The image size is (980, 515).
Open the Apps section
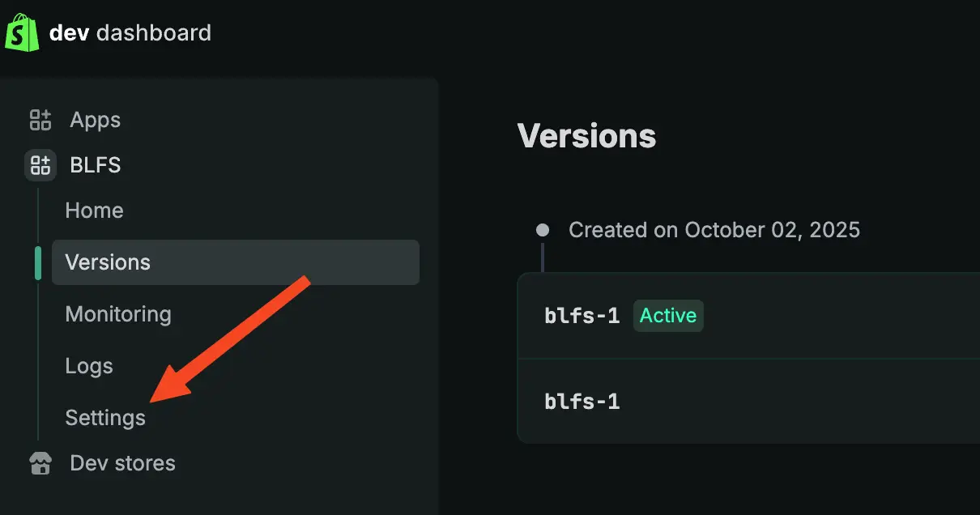(95, 119)
